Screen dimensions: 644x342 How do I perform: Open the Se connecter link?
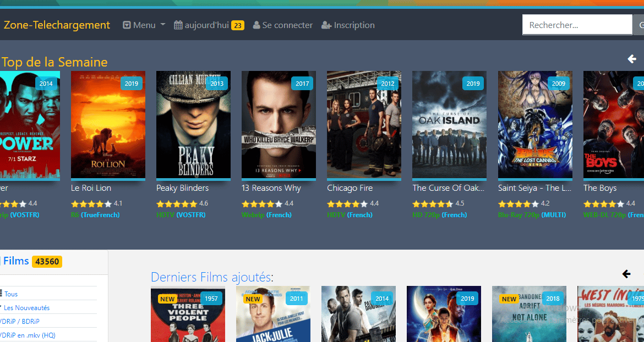283,25
